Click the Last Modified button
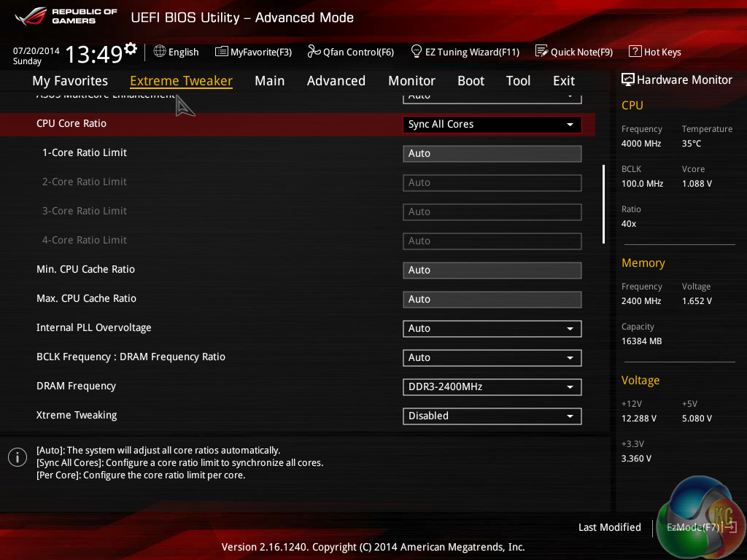The height and width of the screenshot is (560, 747). point(609,527)
